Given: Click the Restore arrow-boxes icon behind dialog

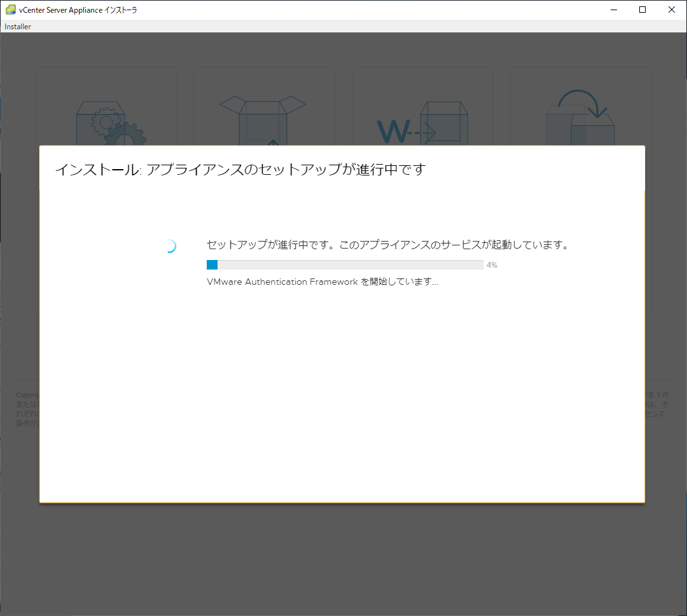Looking at the screenshot, I should [580, 118].
